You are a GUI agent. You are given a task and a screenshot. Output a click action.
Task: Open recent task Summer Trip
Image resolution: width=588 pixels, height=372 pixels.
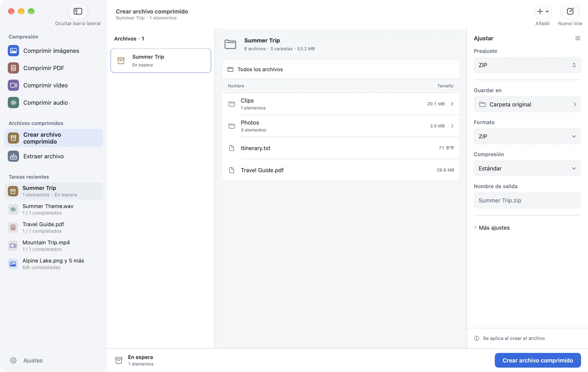54,191
